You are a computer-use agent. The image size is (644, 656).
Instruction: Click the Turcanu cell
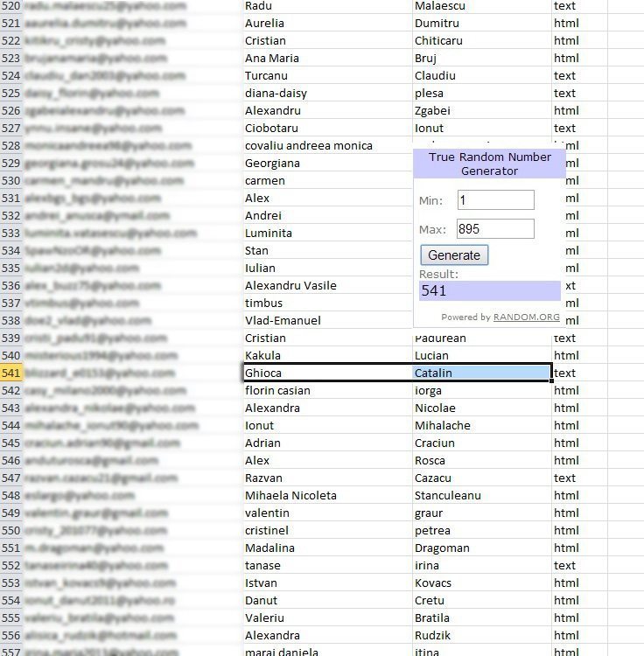327,76
